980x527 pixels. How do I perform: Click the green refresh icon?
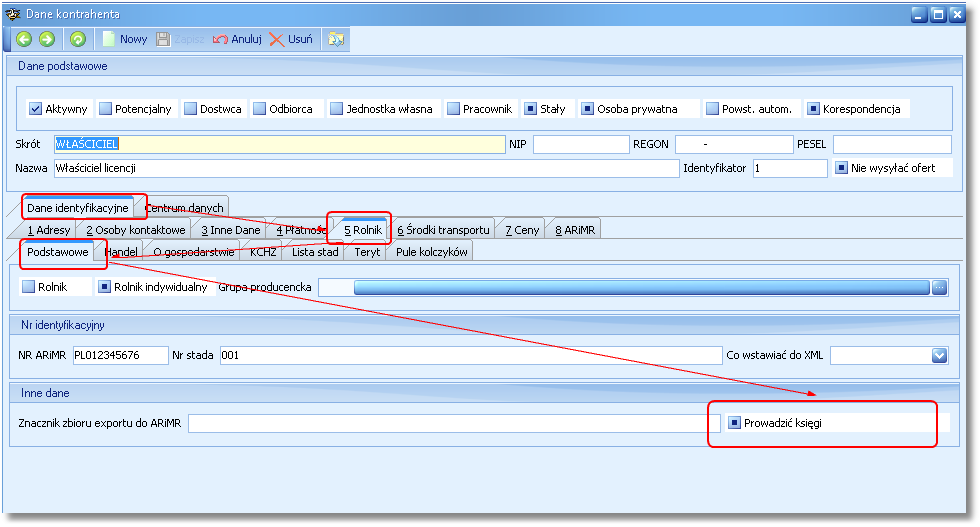click(78, 39)
